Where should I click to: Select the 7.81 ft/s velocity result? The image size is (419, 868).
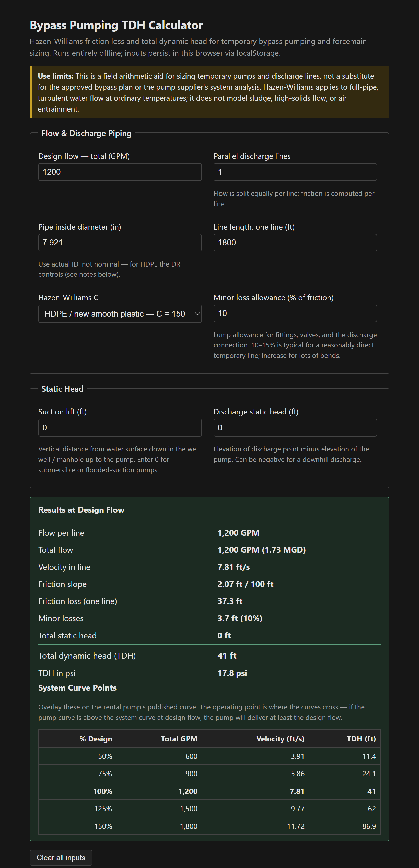[x=234, y=567]
